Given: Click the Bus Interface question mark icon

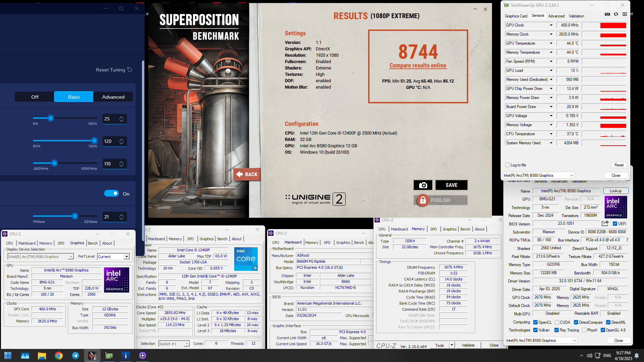Looking at the screenshot, I should coord(627,240).
